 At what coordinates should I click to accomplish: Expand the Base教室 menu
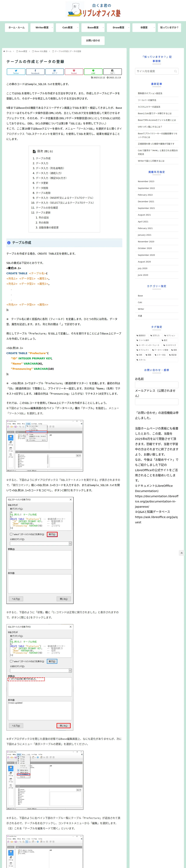coord(93,28)
